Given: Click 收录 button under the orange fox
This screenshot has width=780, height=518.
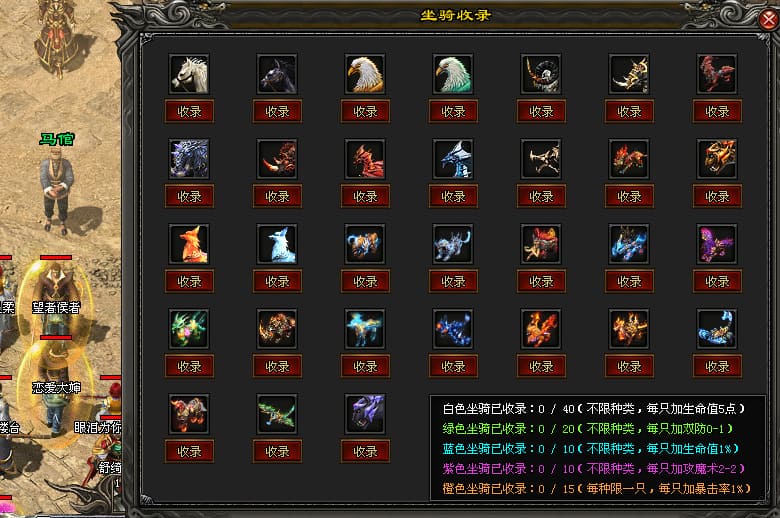Looking at the screenshot, I should click(x=190, y=281).
